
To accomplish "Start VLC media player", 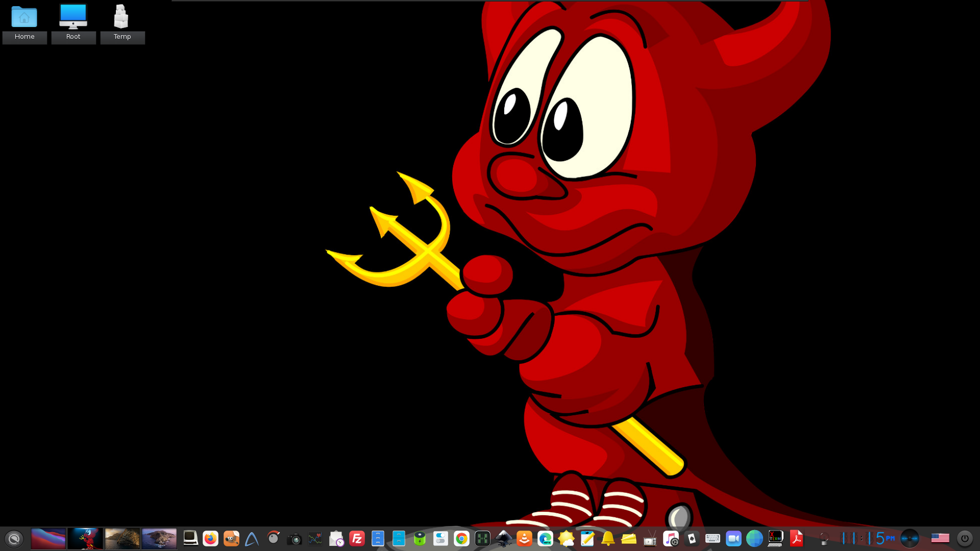I will [x=524, y=539].
